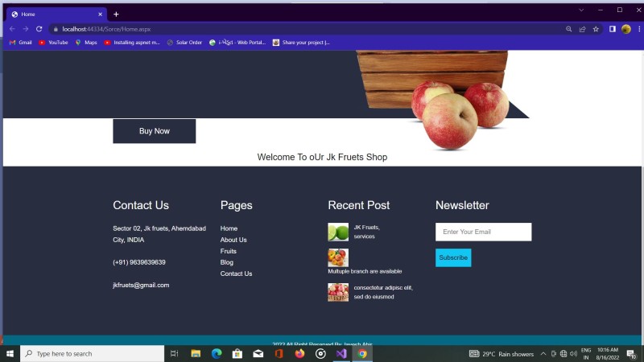Close the Home tab

[x=100, y=14]
